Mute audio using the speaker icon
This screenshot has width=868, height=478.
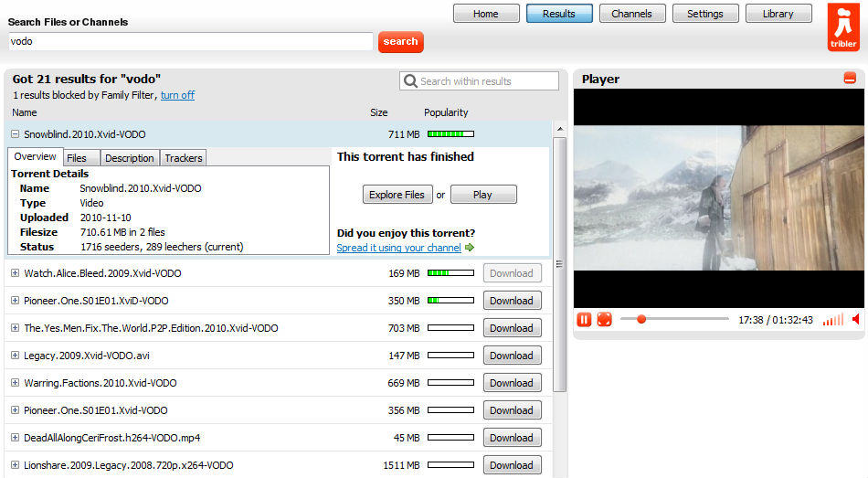click(855, 319)
